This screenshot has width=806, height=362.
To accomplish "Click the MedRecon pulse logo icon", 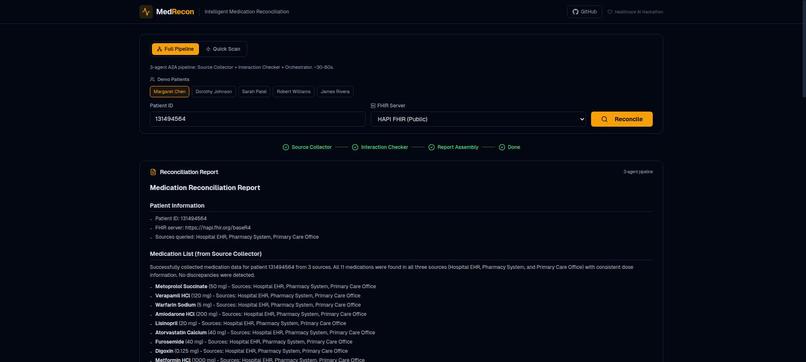I will coord(146,12).
